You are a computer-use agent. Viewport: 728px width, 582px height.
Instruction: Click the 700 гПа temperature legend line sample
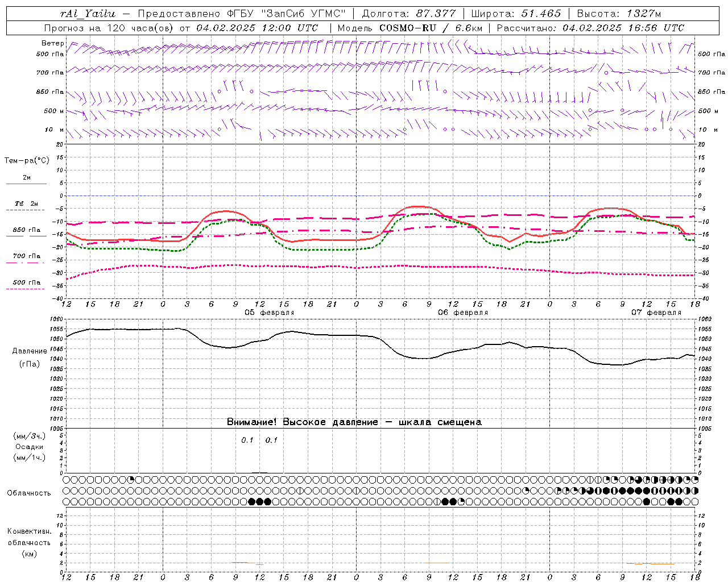pyautogui.click(x=26, y=263)
